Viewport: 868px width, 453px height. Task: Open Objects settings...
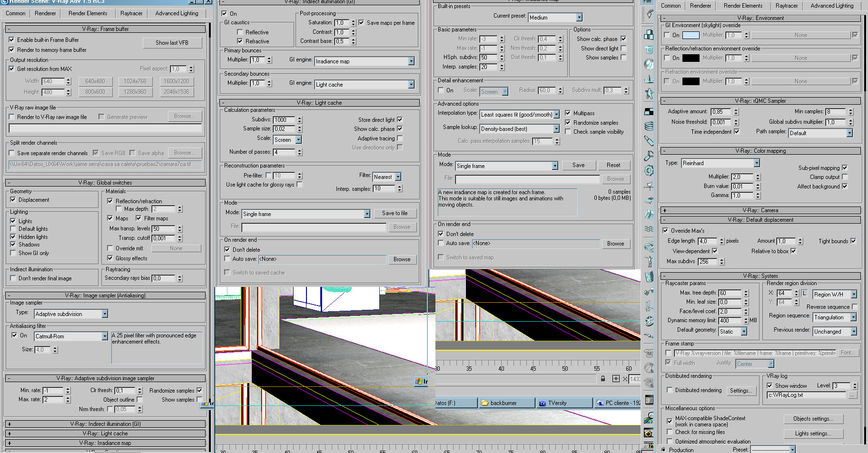(813, 419)
